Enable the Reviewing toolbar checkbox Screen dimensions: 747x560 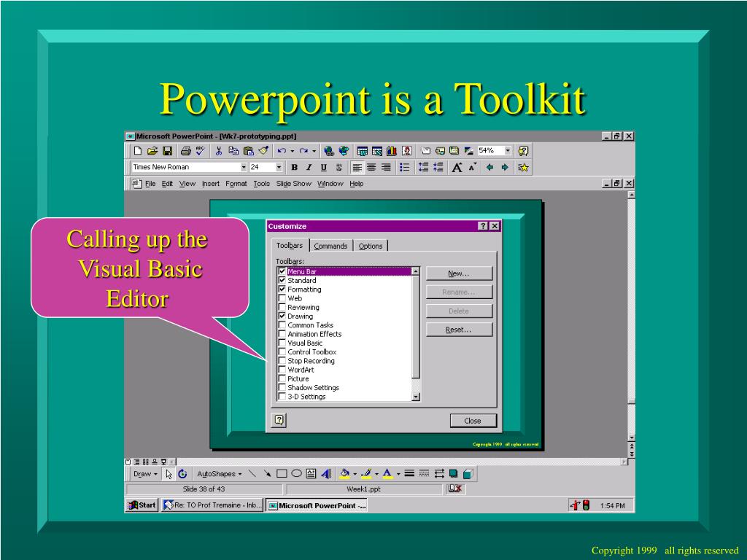pos(282,307)
